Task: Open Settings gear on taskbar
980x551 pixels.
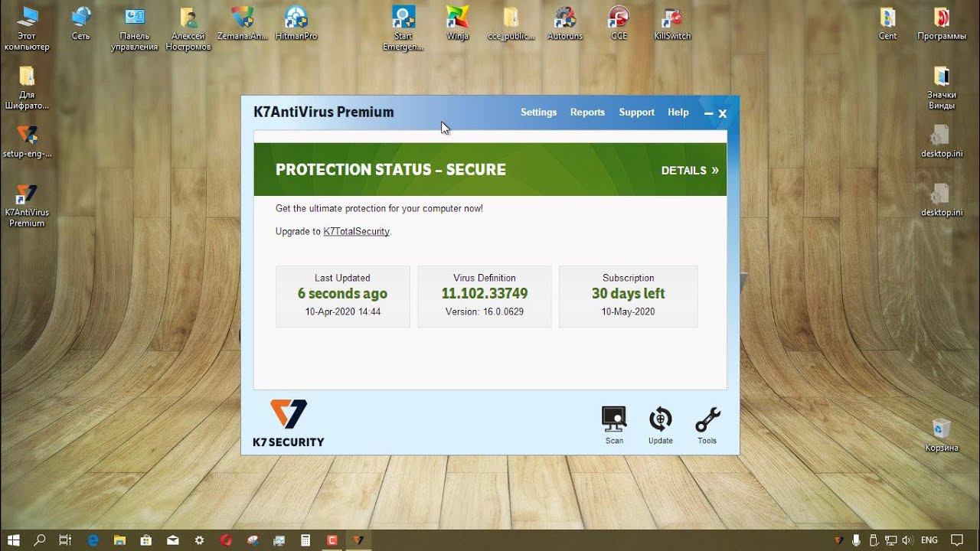Action: click(200, 540)
